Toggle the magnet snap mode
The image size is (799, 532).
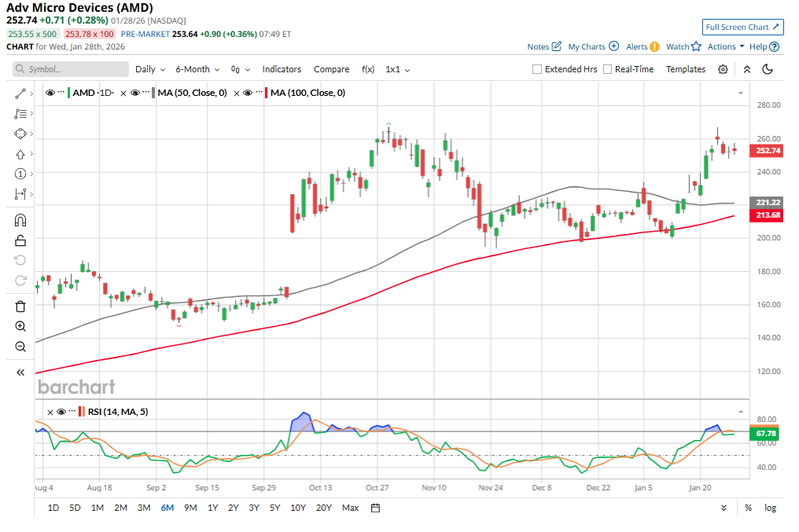coord(20,221)
